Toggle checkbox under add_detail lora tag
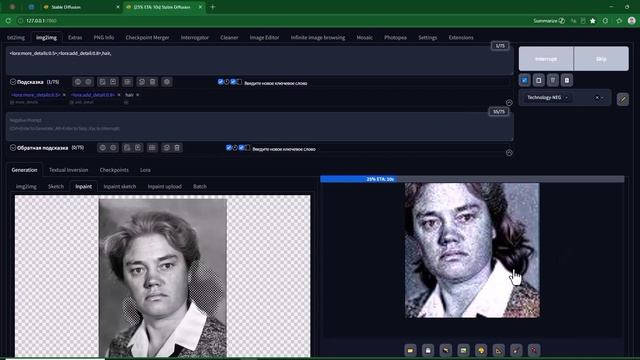640x360 pixels. (x=71, y=102)
